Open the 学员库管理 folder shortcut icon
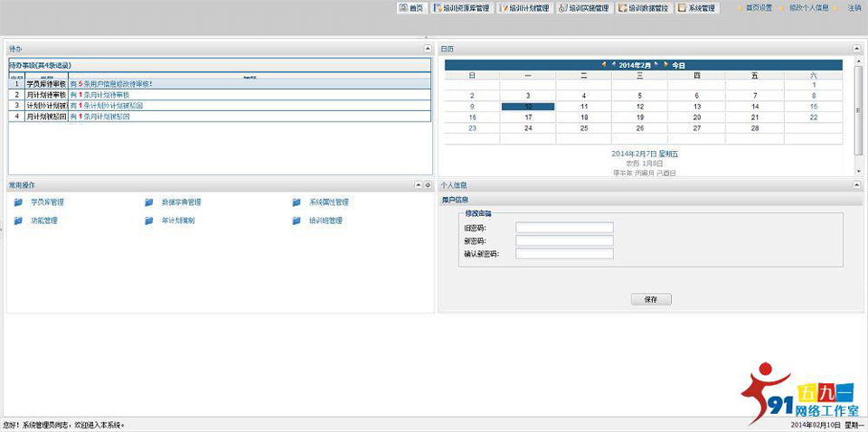This screenshot has width=868, height=432. coord(18,202)
